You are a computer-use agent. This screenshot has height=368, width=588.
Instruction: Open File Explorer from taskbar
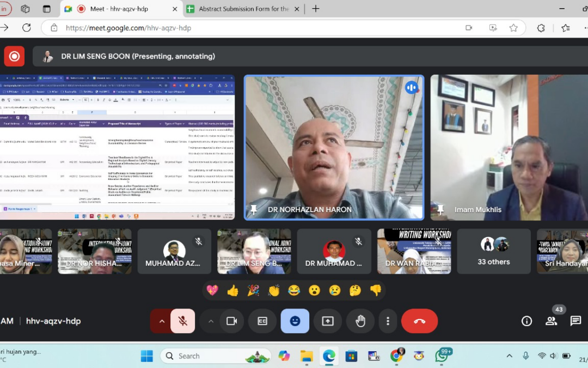[x=307, y=356]
